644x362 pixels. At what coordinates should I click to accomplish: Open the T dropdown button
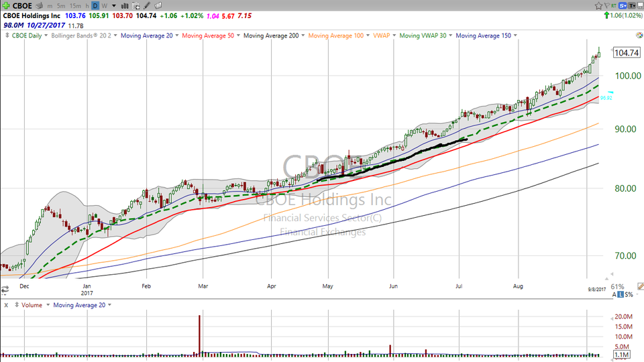632,5
